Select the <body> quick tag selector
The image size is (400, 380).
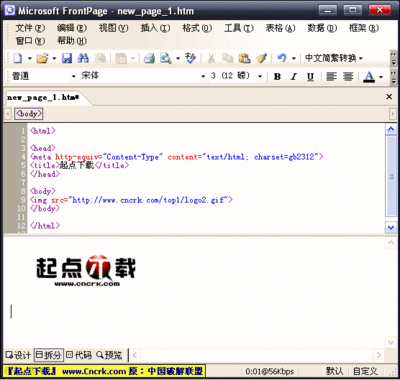29,114
